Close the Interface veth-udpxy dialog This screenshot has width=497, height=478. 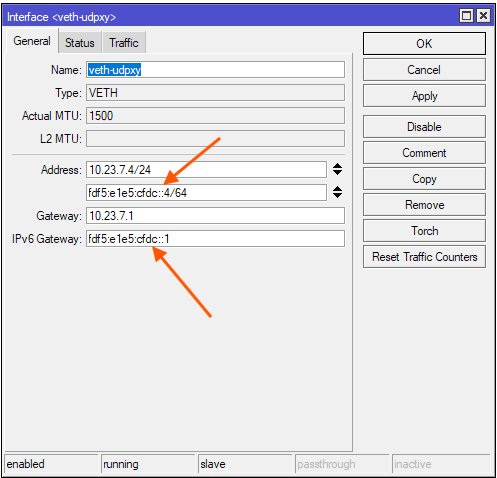pos(483,16)
